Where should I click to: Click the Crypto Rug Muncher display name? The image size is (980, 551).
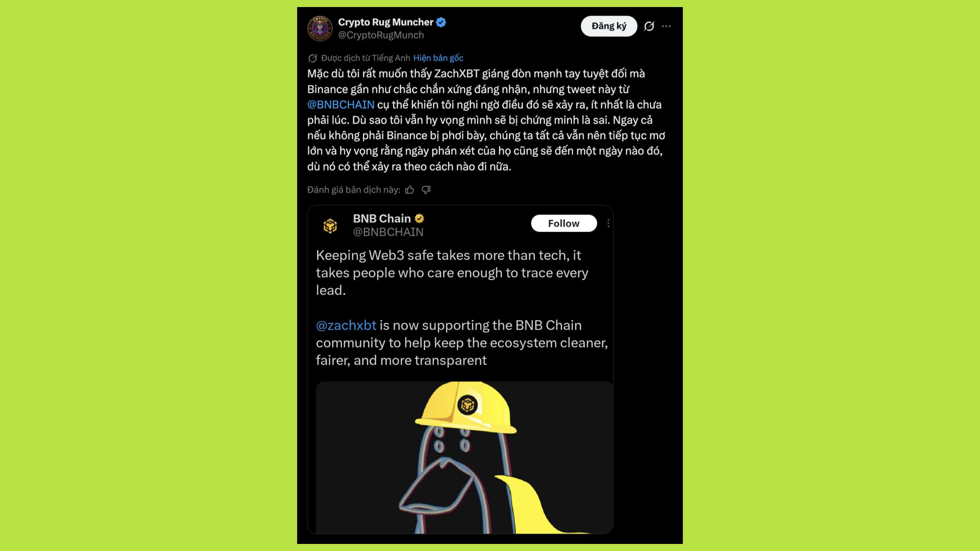[x=386, y=22]
